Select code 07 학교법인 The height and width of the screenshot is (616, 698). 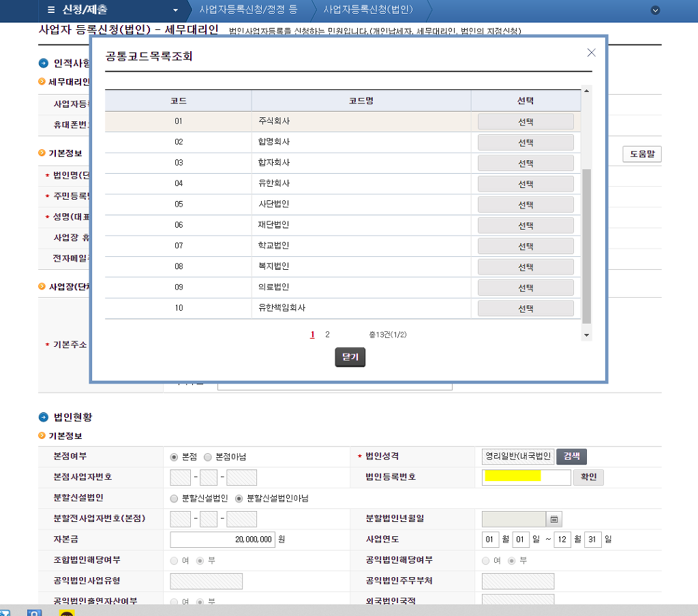(x=526, y=246)
